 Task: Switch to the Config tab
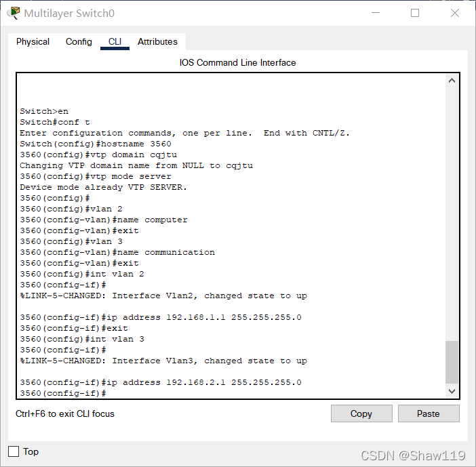[x=79, y=41]
